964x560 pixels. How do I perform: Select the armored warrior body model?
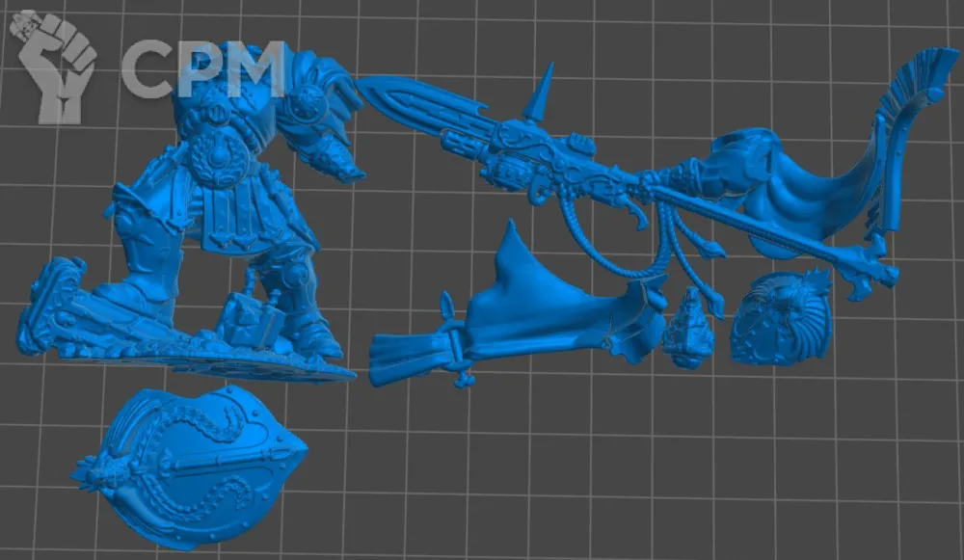point(191,215)
